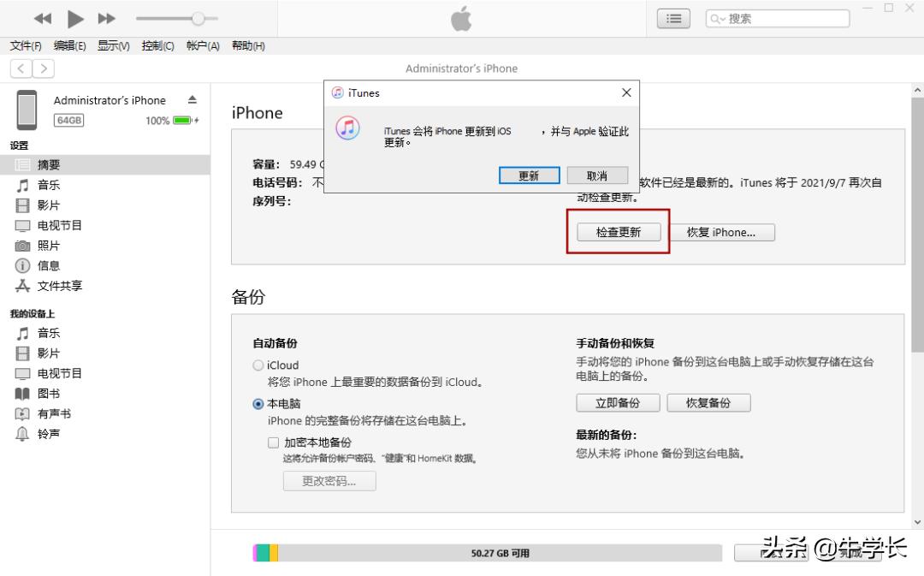Screen dimensions: 924x576
Task: Confirm update by clicking 更新
Action: click(529, 175)
